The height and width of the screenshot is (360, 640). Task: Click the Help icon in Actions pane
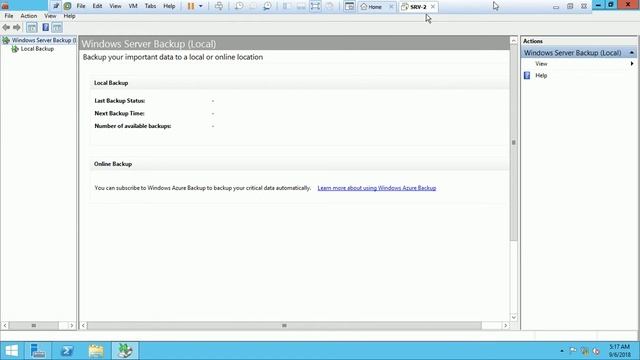[527, 76]
